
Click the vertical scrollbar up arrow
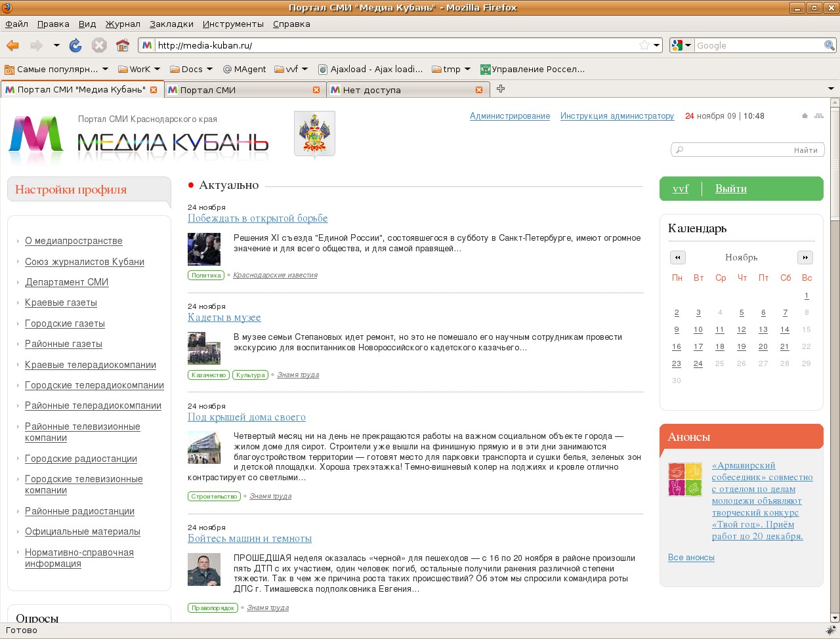(x=835, y=103)
